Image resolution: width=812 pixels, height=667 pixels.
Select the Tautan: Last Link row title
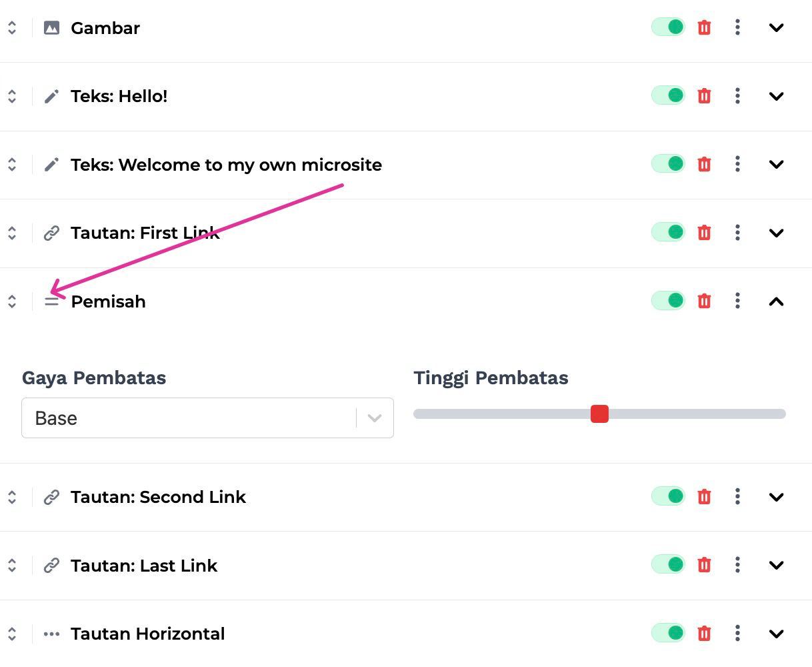(x=144, y=566)
